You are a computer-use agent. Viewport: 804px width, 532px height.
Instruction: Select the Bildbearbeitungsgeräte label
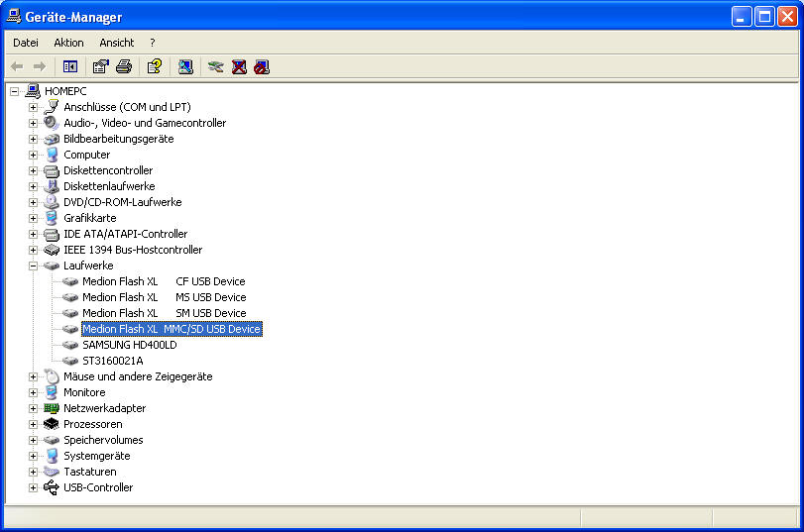[x=118, y=139]
